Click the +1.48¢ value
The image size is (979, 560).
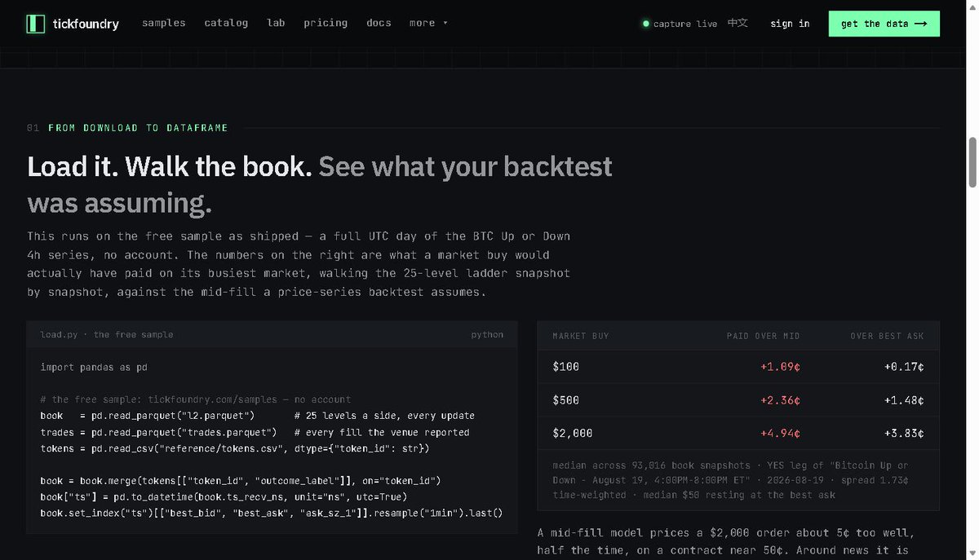click(x=904, y=400)
